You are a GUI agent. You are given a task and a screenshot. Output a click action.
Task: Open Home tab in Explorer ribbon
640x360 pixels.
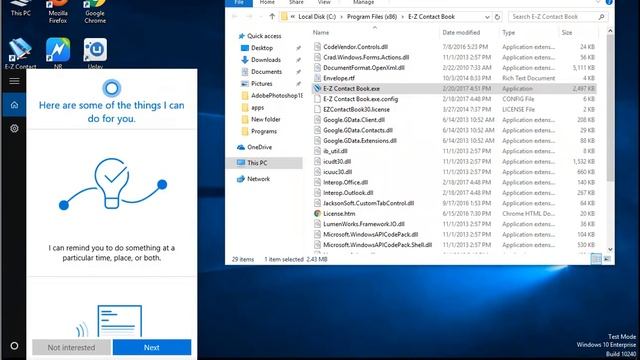267,2
